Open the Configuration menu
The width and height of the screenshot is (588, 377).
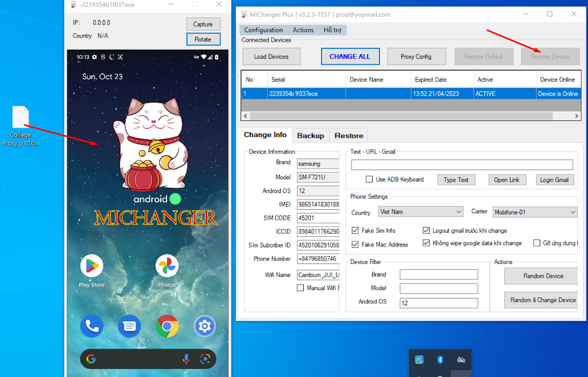point(263,30)
